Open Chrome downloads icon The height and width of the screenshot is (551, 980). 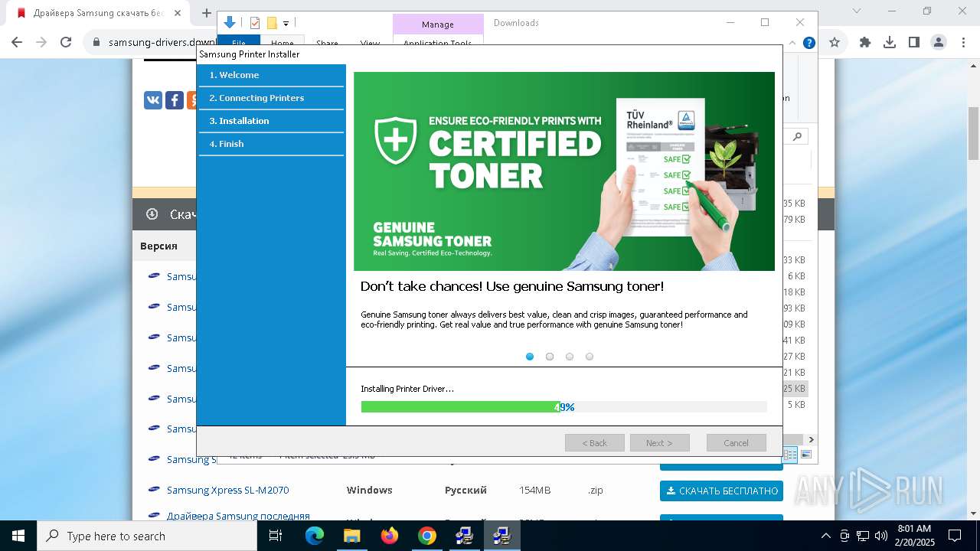[x=890, y=43]
